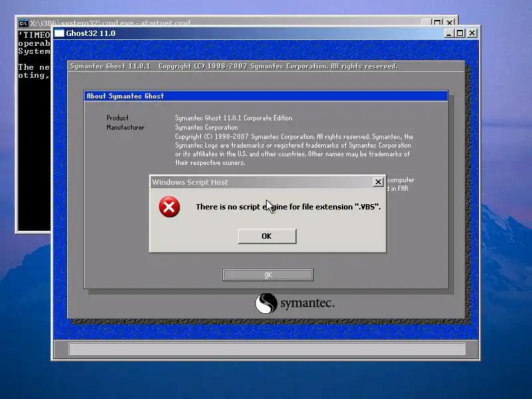Image resolution: width=532 pixels, height=399 pixels.
Task: Click the 'Symantec Corporation' manufacturer value
Action: (x=206, y=127)
